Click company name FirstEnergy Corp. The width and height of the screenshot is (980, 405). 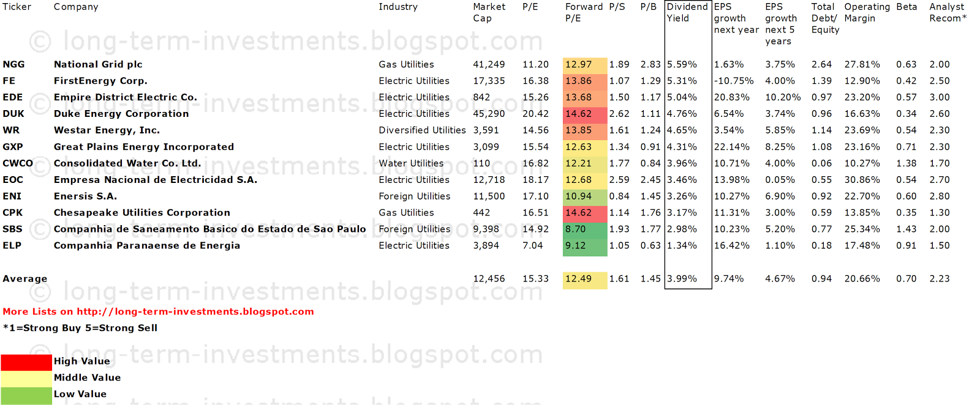tap(100, 81)
